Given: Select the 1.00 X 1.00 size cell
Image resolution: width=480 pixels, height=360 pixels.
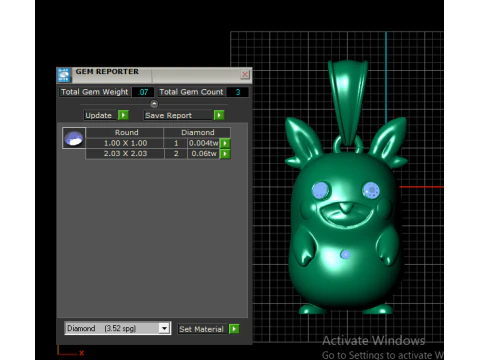Looking at the screenshot, I should [x=125, y=143].
